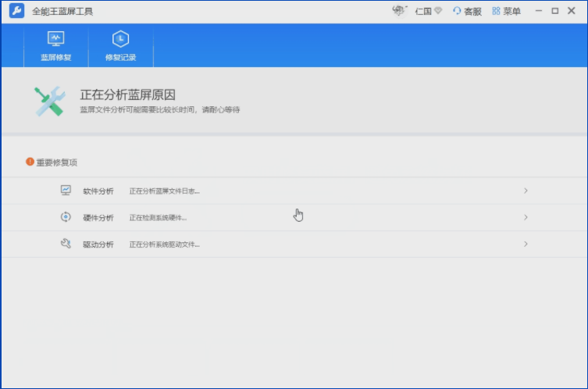588x389 pixels.
Task: Expand the 硬件分析 row chevron
Action: 526,217
